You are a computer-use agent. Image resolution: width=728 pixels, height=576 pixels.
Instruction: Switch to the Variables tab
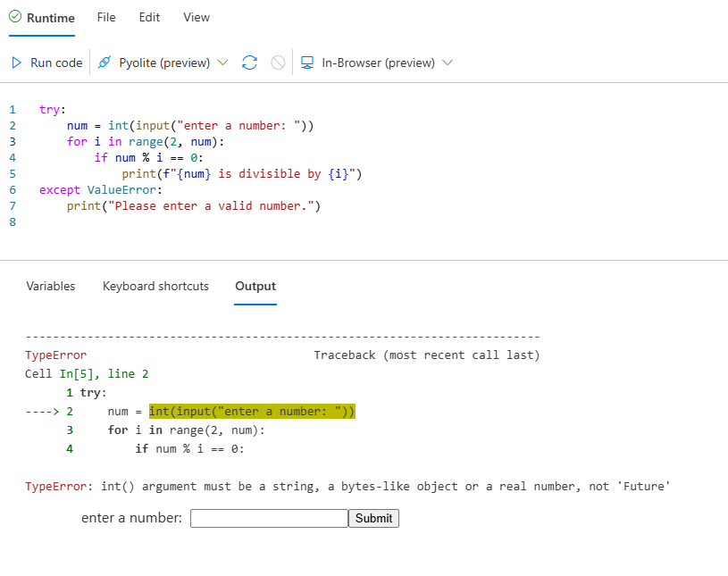tap(51, 286)
